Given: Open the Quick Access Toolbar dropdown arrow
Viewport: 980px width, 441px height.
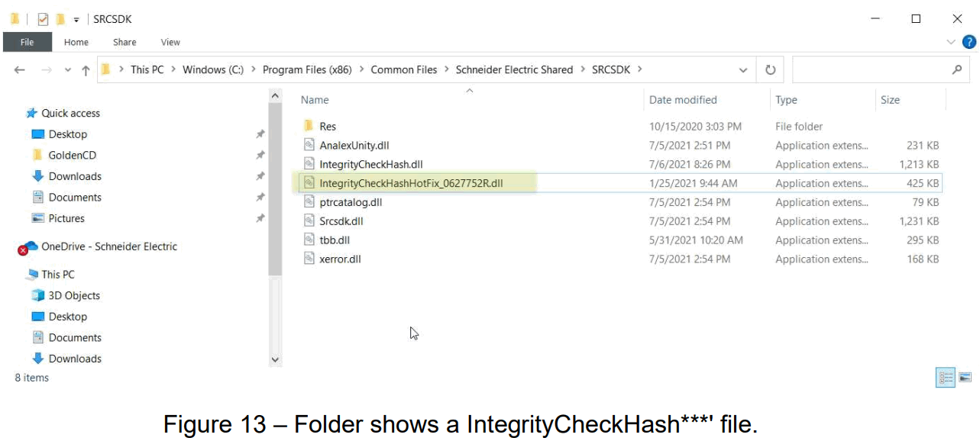Looking at the screenshot, I should click(x=76, y=20).
